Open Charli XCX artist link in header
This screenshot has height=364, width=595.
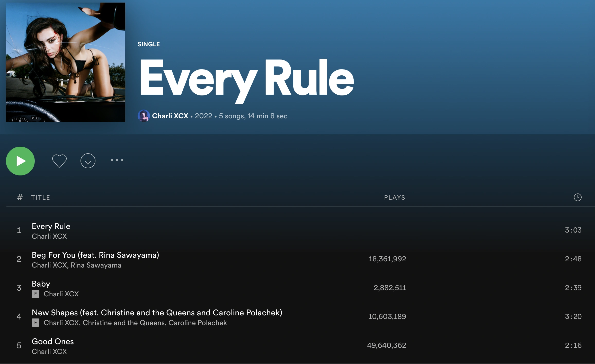[170, 116]
